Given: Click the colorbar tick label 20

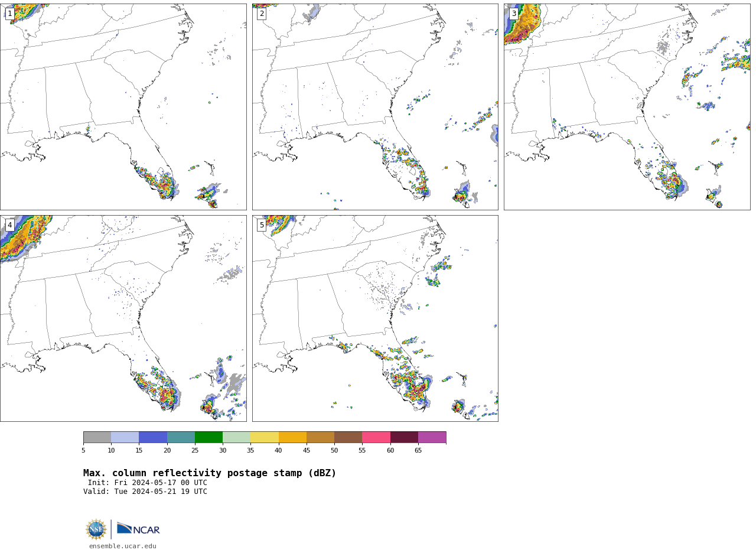Looking at the screenshot, I should (167, 451).
